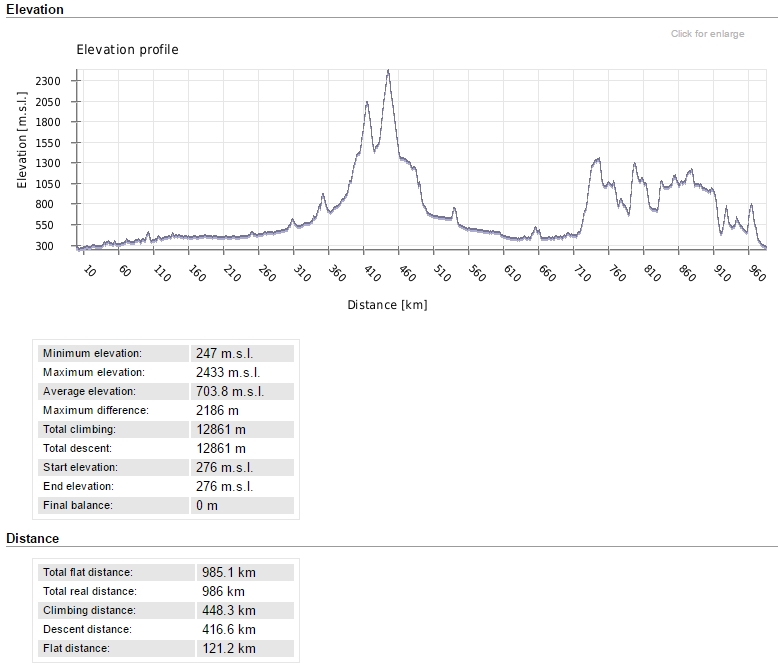778x669 pixels.
Task: Click the 'Climbing distance:' label
Action: [89, 610]
